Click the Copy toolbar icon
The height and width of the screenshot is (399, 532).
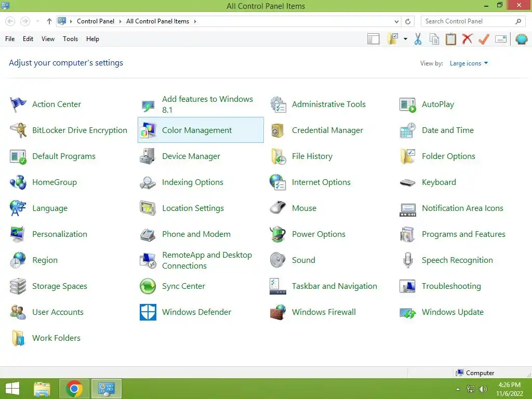(434, 39)
